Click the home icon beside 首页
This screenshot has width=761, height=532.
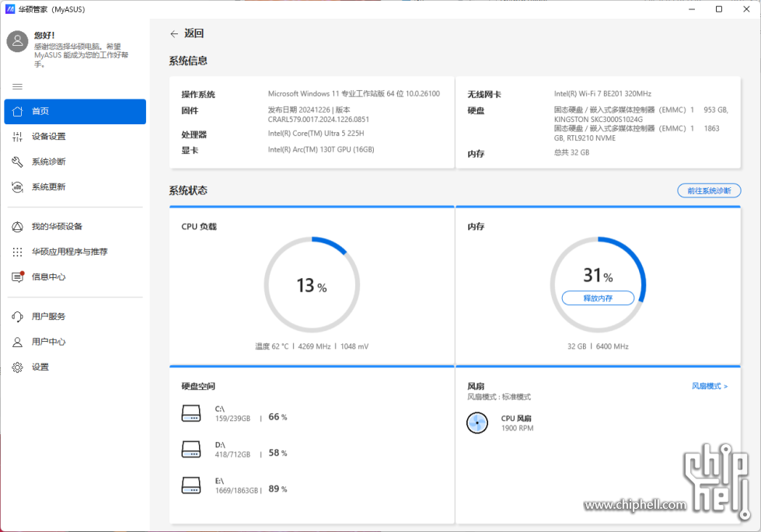coord(17,111)
